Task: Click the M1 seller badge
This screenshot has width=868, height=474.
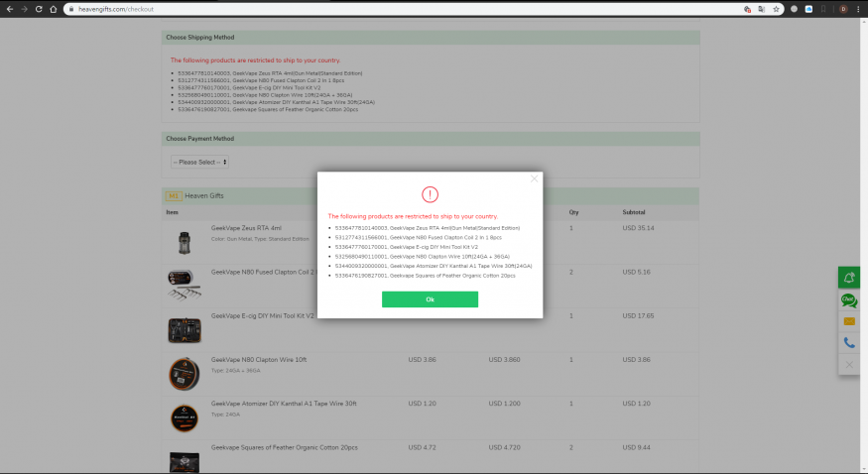Action: click(x=174, y=195)
